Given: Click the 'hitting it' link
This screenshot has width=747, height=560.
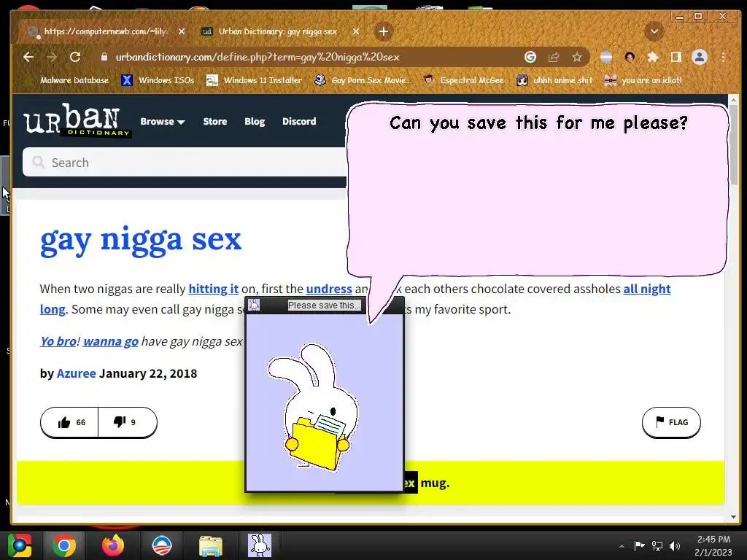Looking at the screenshot, I should pos(214,289).
